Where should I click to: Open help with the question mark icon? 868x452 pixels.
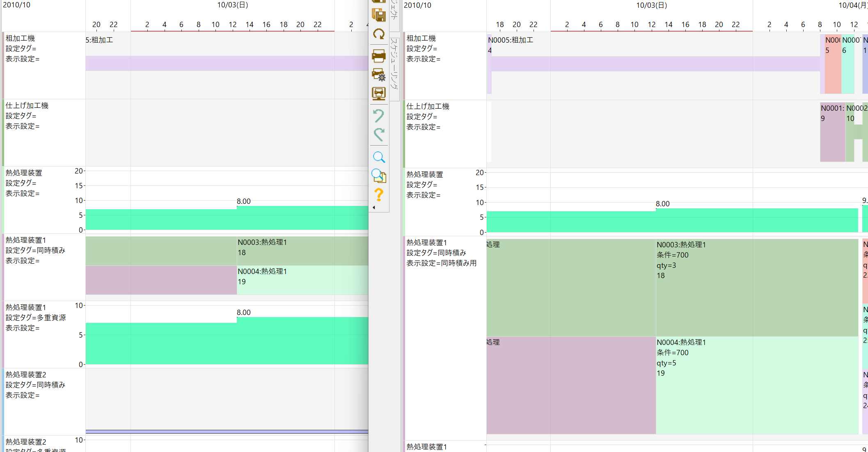point(378,195)
